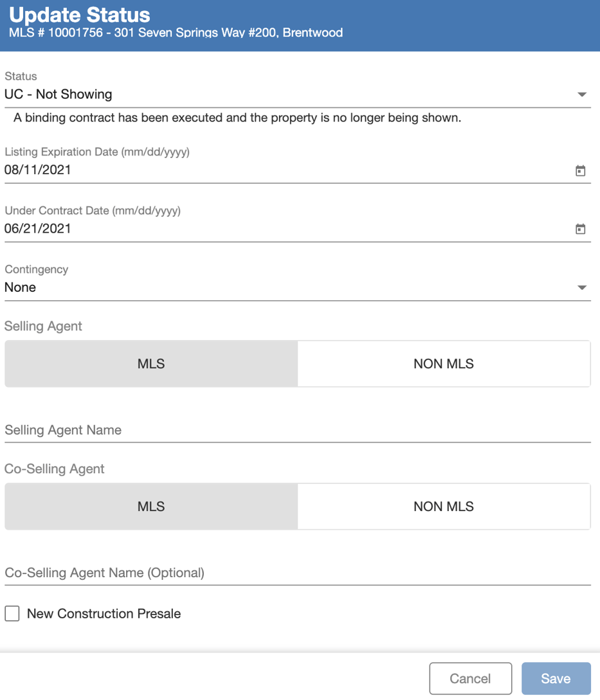Viewport: 600px width, 700px height.
Task: Select MLS for Co-Selling Agent
Action: point(150,506)
